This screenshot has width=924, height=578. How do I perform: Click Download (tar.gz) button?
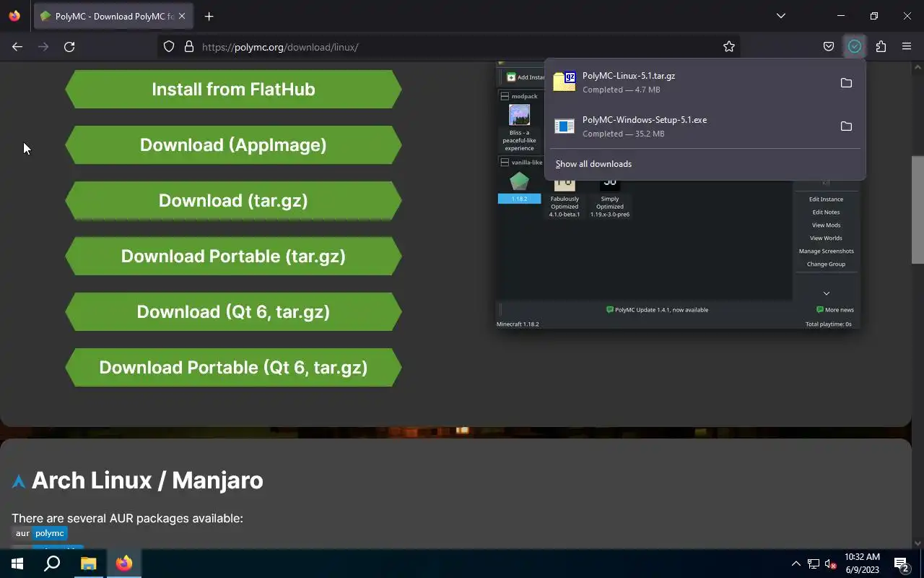click(233, 200)
